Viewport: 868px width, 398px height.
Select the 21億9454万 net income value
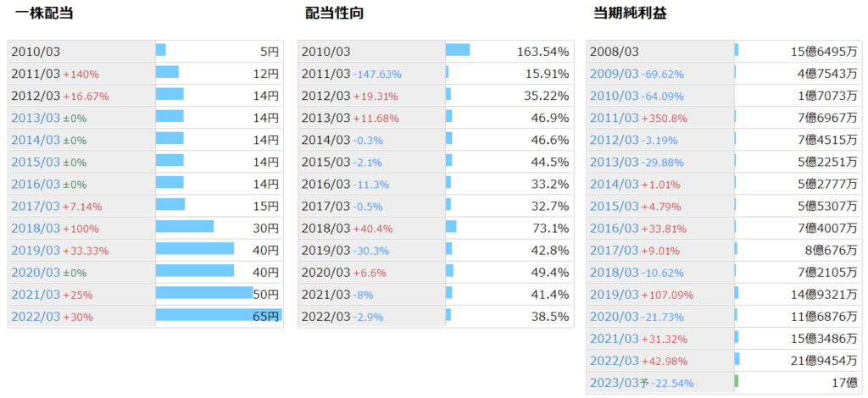[824, 362]
